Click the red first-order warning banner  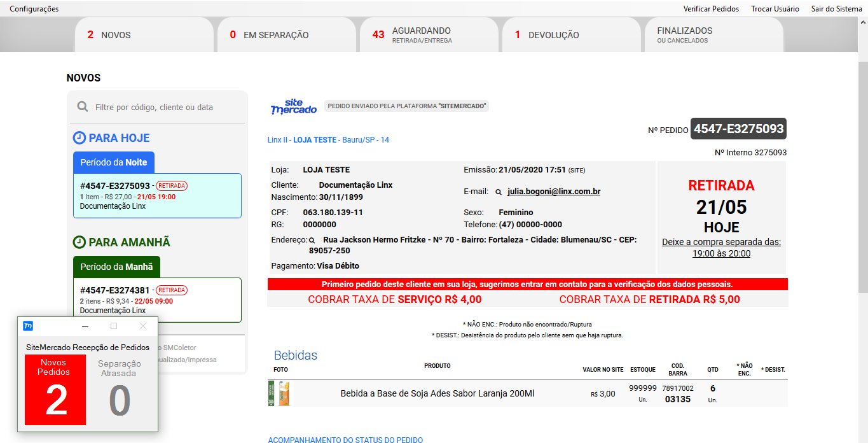528,285
